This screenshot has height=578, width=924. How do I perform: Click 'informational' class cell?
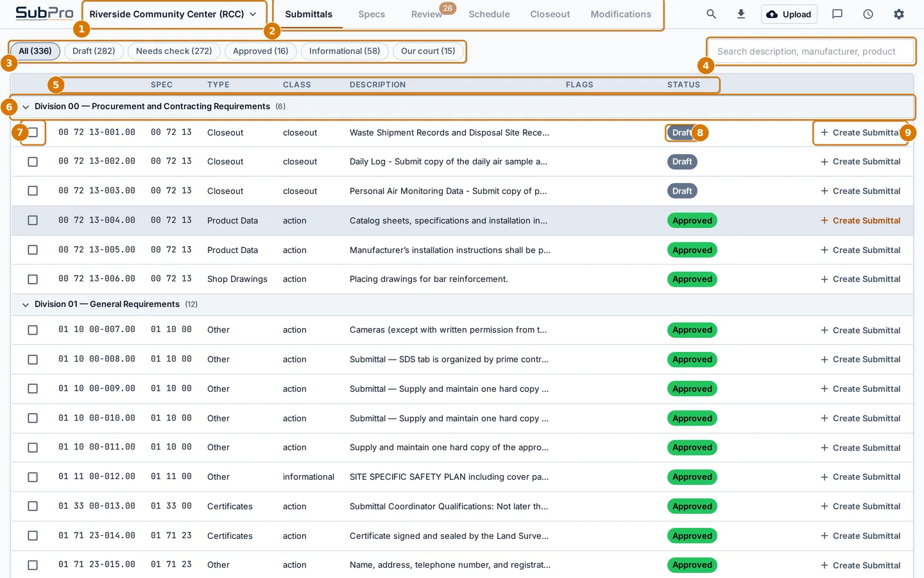click(x=309, y=477)
